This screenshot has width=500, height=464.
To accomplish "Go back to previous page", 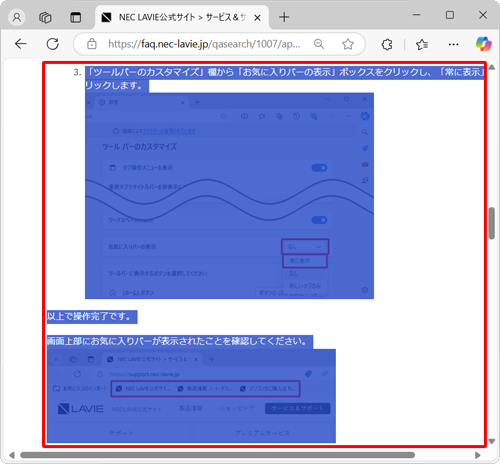I will (21, 44).
